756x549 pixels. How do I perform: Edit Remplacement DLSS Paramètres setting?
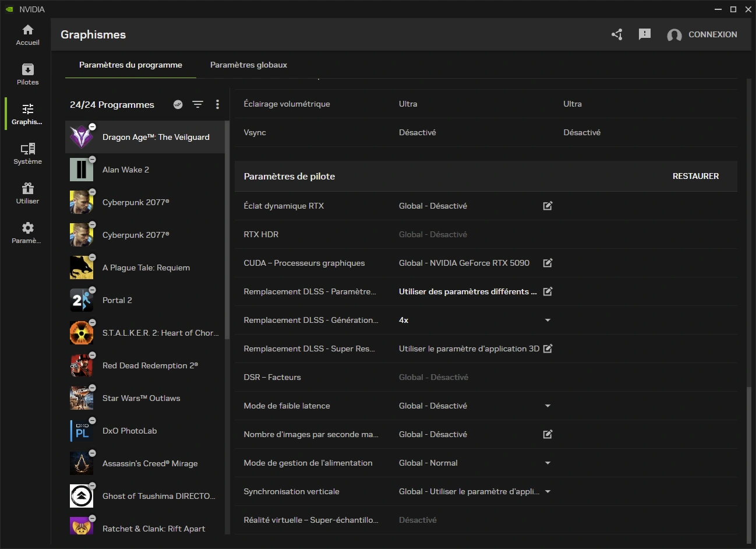(547, 291)
